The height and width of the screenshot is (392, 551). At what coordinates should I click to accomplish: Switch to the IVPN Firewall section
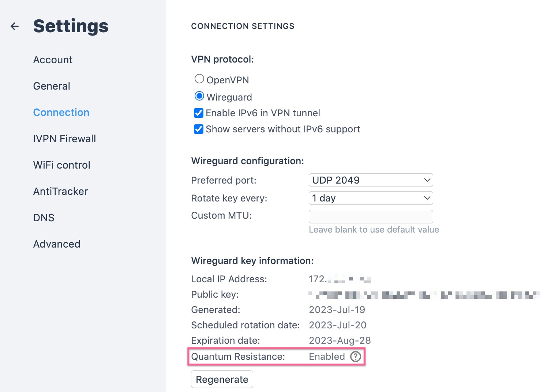pos(64,139)
